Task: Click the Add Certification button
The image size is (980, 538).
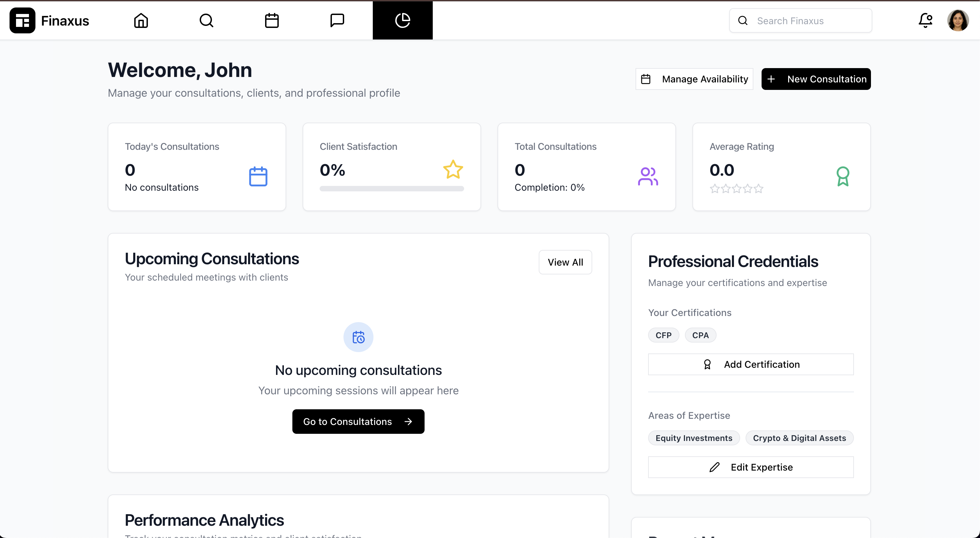Action: [x=751, y=364]
